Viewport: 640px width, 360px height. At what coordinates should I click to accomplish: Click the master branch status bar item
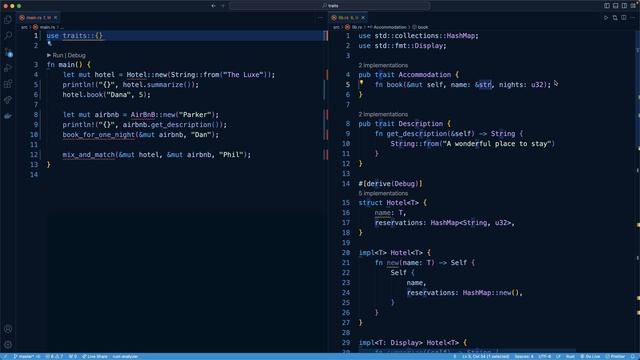point(27,356)
